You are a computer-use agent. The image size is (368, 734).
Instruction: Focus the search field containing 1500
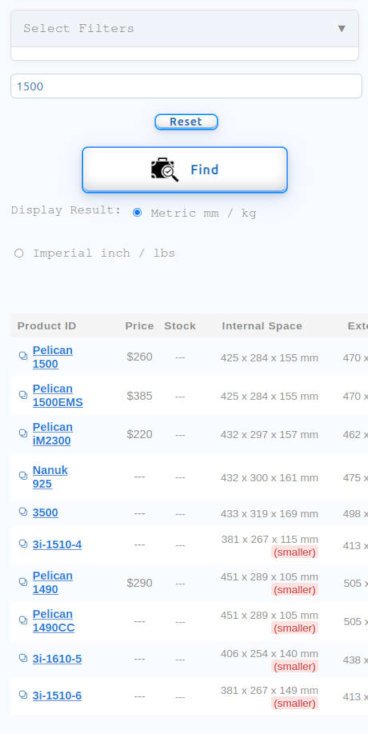186,86
